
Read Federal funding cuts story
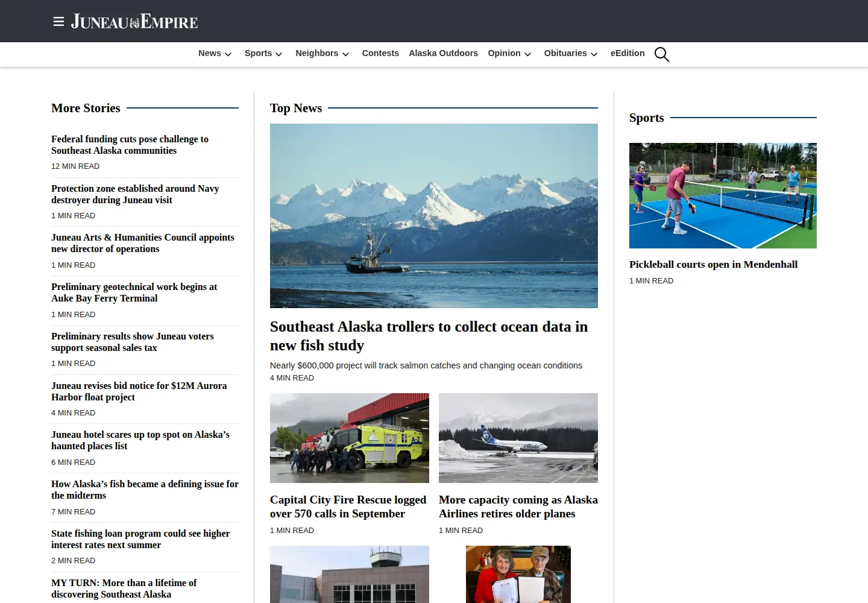pyautogui.click(x=130, y=145)
